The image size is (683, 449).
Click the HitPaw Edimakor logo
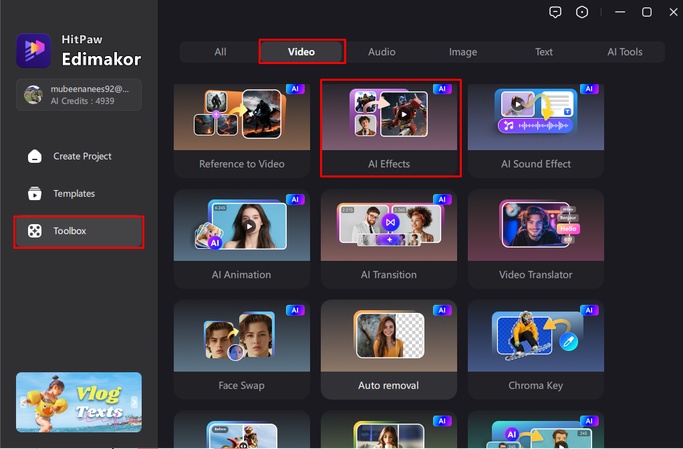point(34,51)
